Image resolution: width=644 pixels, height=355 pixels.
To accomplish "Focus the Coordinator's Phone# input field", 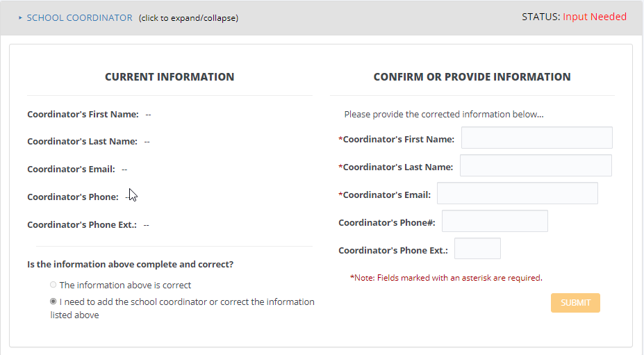I will click(x=495, y=221).
